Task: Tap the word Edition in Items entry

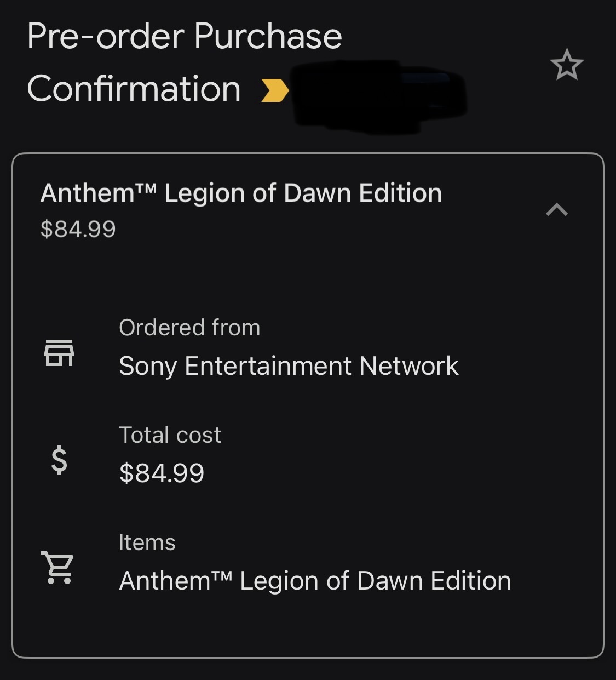Action: tap(470, 581)
